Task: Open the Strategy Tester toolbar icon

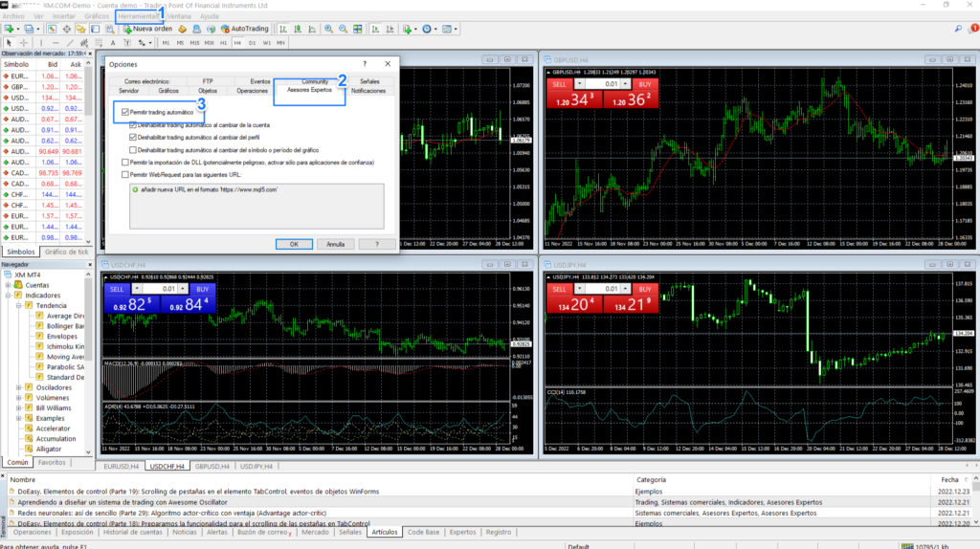Action: [109, 29]
